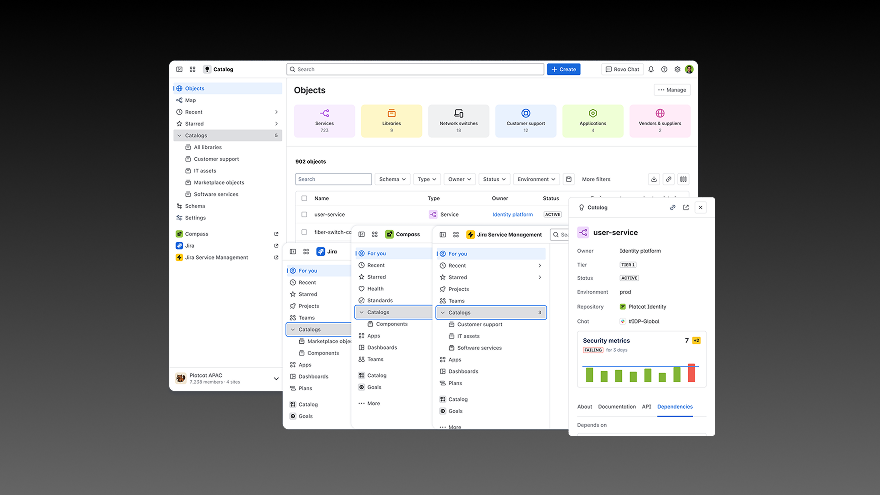Viewport: 880px width, 495px height.
Task: Copy link icon in user-service panel
Action: 672,207
